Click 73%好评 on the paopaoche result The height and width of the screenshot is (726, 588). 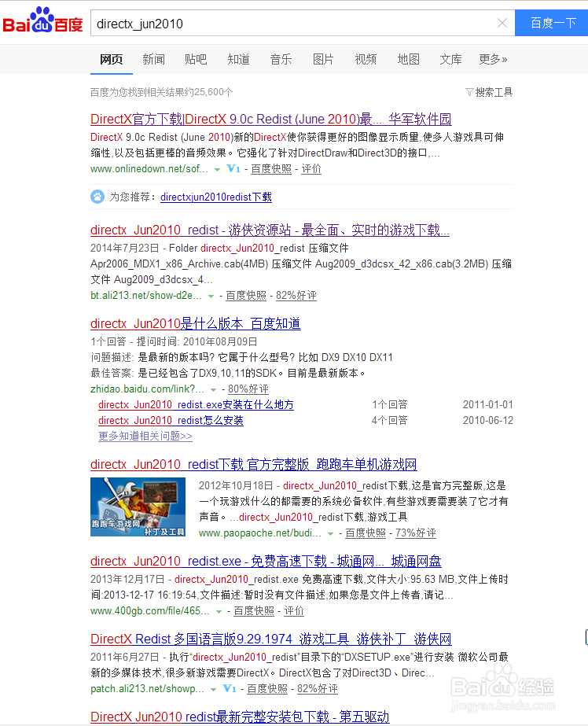(415, 533)
